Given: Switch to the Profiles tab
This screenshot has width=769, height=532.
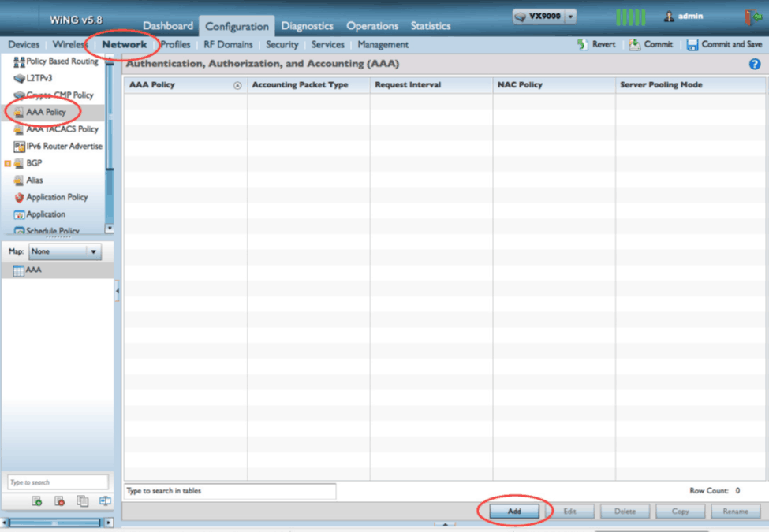Looking at the screenshot, I should (x=175, y=44).
